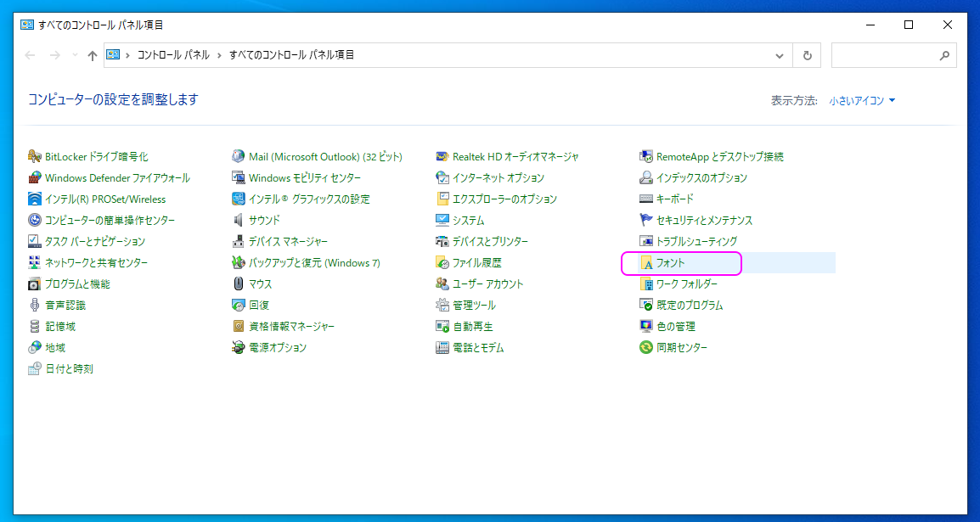Open the 回復 icon
The width and height of the screenshot is (980, 522).
tap(238, 305)
